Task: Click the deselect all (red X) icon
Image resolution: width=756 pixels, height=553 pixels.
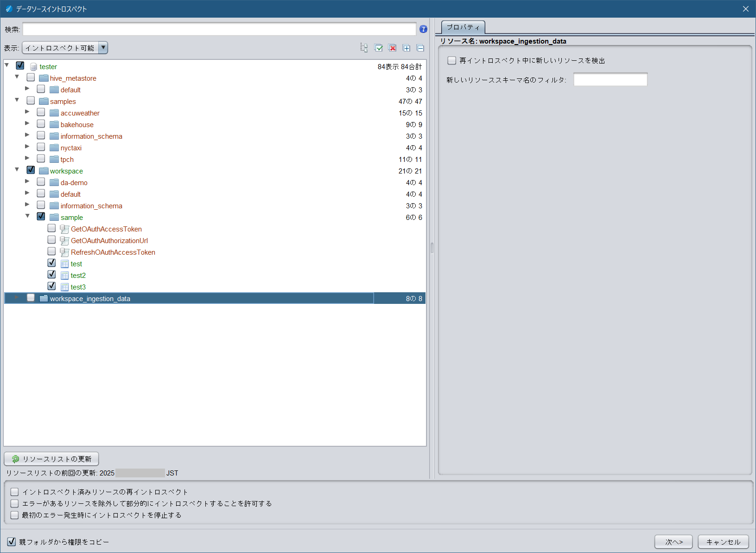Action: (x=393, y=48)
